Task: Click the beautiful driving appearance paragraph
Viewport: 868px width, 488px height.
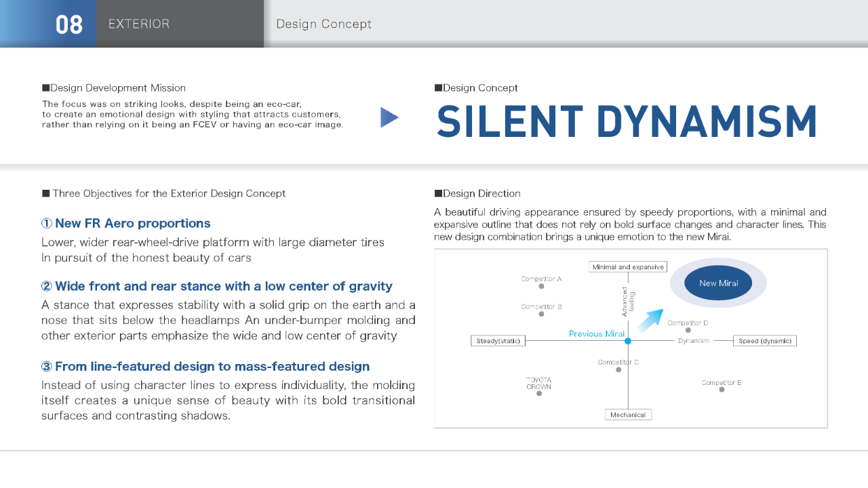Action: (630, 225)
